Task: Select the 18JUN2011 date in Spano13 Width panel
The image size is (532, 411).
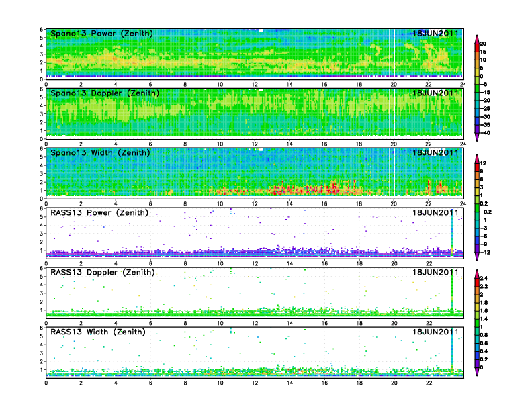Action: point(435,153)
